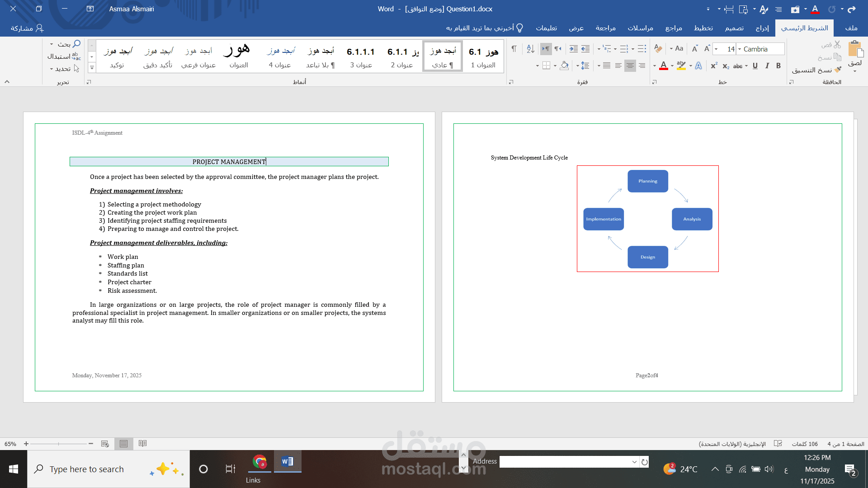Toggle Italic formatting

point(767,66)
